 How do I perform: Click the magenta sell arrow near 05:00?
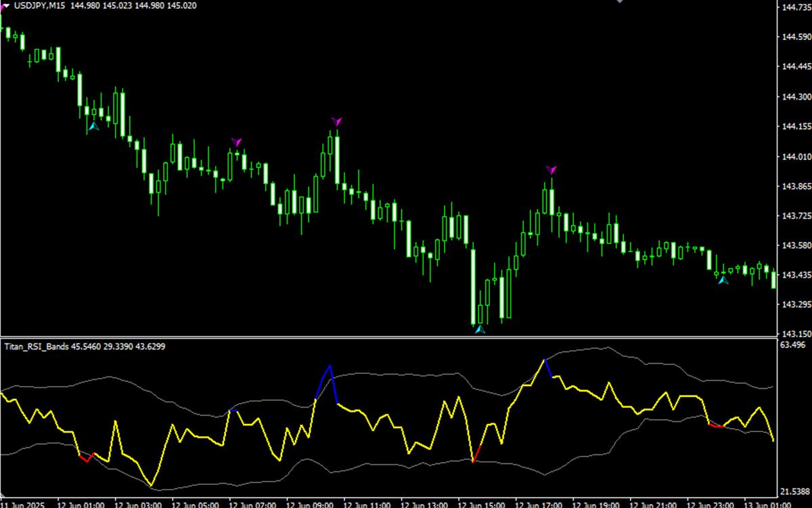238,142
